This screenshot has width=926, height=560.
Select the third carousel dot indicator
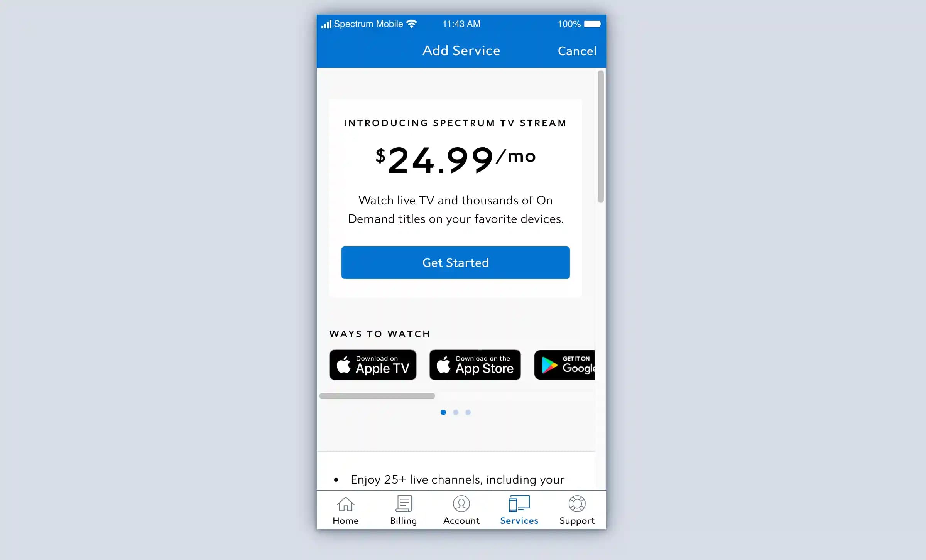point(468,412)
